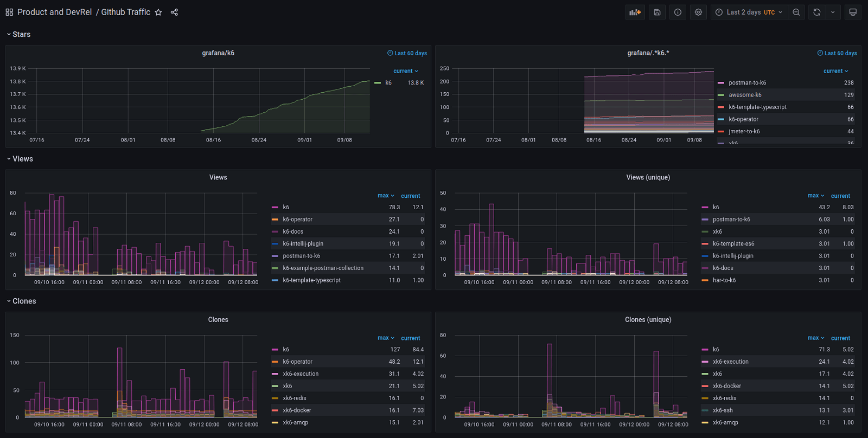Sort Clones (unique) legend by max
868x438 pixels.
(x=815, y=338)
